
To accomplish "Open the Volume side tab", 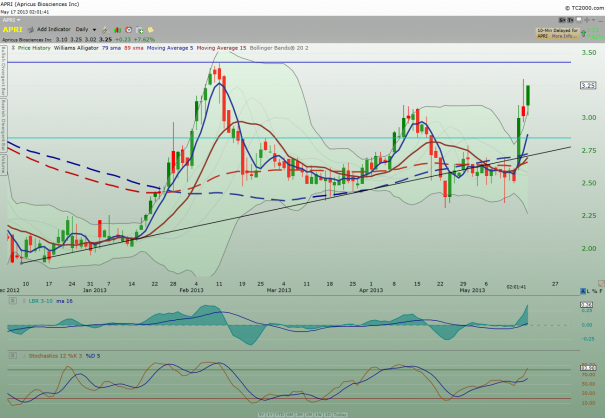I will 3,164.
